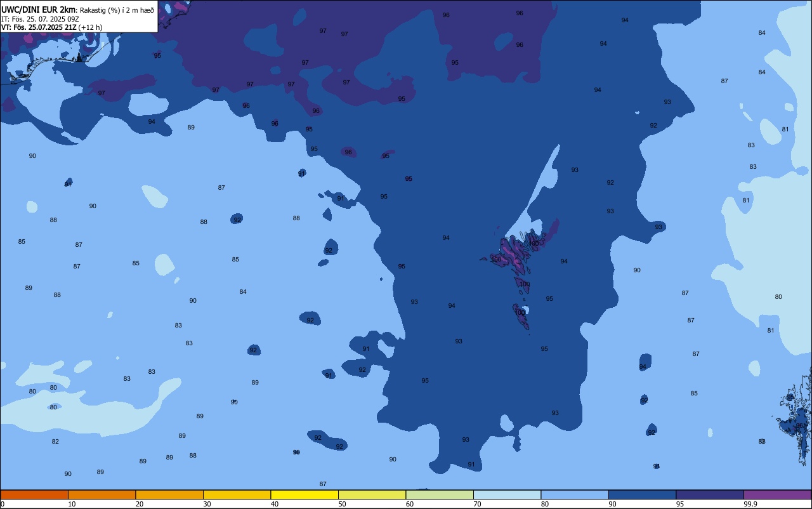Click the '10' legend tick label
812x509 pixels.
(72, 504)
